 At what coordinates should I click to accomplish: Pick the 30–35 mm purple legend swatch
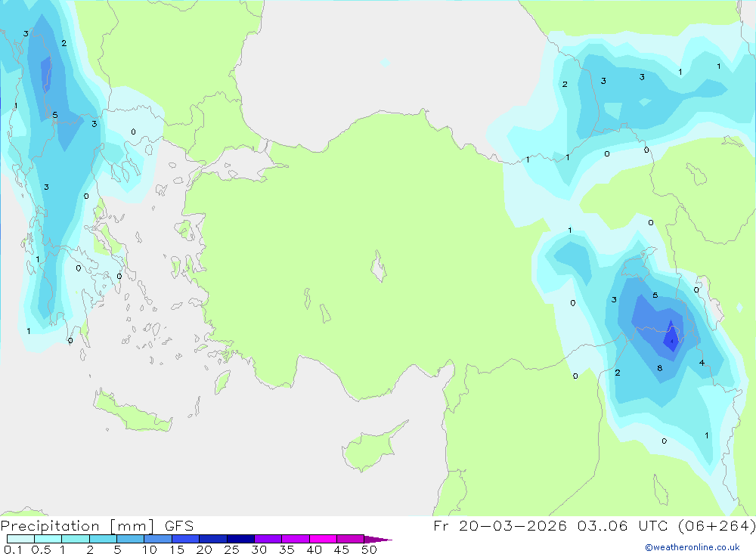pyautogui.click(x=268, y=539)
